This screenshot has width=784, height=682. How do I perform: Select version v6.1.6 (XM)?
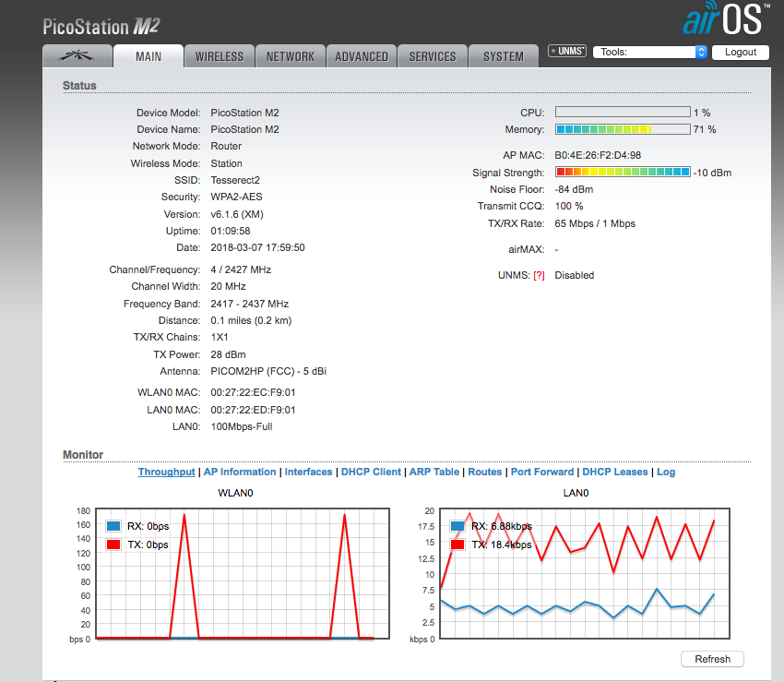237,214
